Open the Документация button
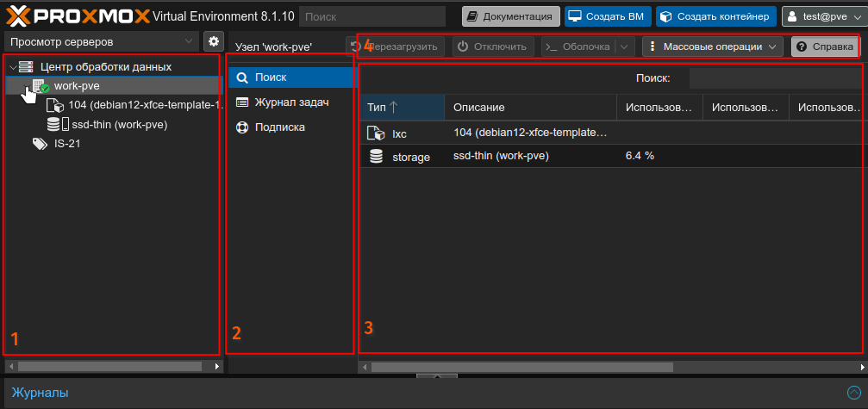Image resolution: width=868 pixels, height=409 pixels. tap(511, 16)
